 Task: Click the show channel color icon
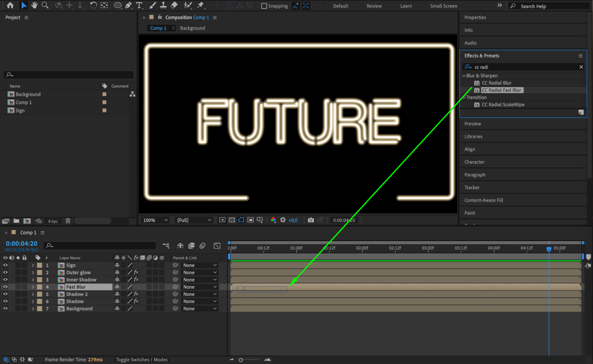pyautogui.click(x=273, y=220)
